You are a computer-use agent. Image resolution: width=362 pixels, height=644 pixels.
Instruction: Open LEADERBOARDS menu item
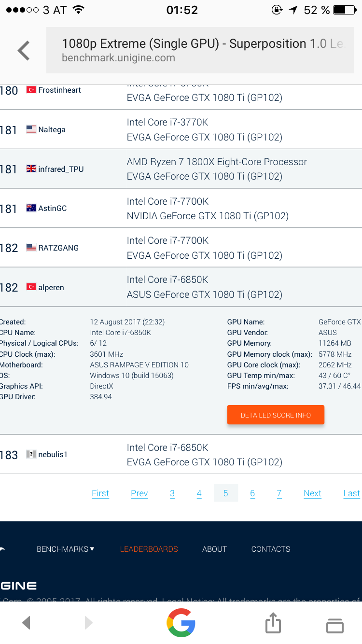149,549
